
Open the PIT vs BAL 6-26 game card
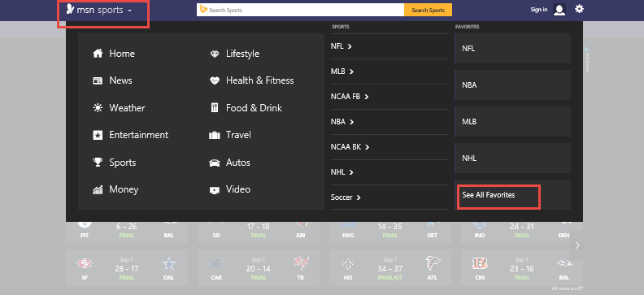[127, 232]
